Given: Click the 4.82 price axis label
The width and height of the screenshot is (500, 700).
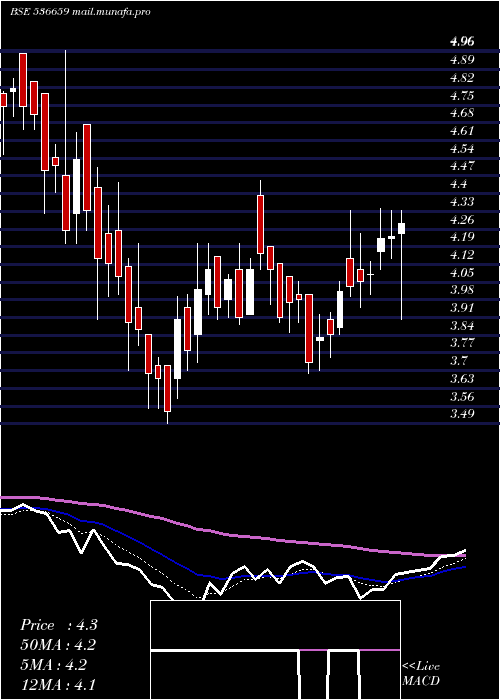Looking at the screenshot, I should [x=462, y=78].
